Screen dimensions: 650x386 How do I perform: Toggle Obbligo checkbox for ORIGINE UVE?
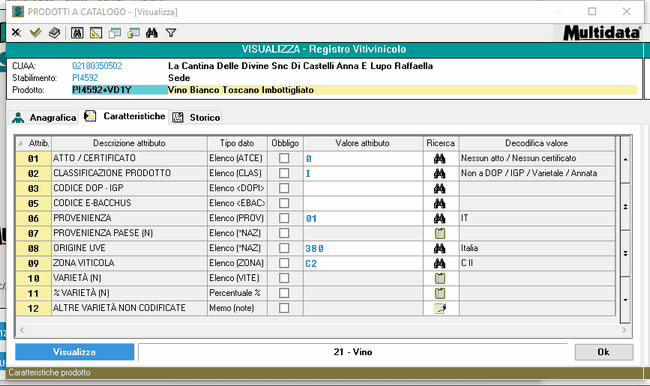[284, 248]
